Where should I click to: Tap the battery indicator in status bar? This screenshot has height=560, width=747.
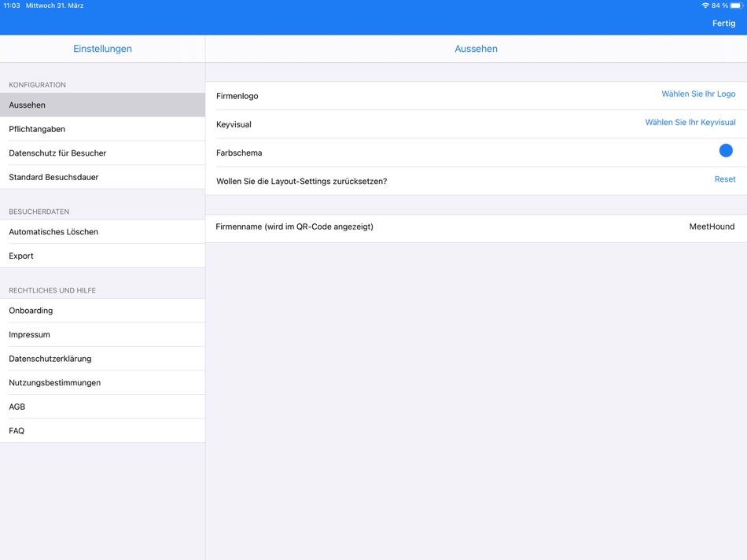pyautogui.click(x=738, y=5)
